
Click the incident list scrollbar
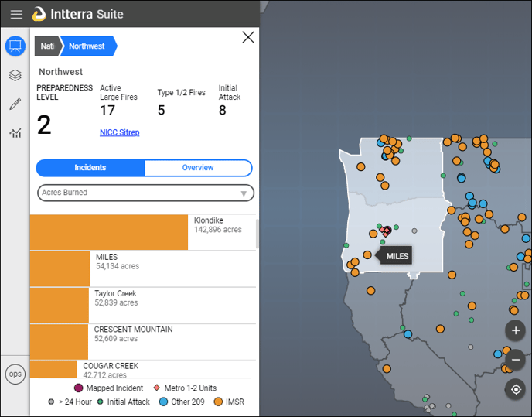pos(257,234)
